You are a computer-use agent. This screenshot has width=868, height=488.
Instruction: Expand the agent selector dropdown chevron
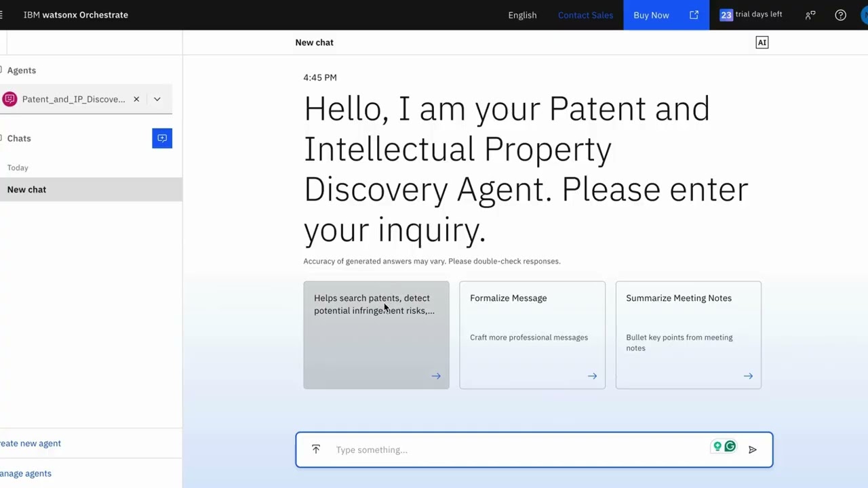[x=157, y=99]
